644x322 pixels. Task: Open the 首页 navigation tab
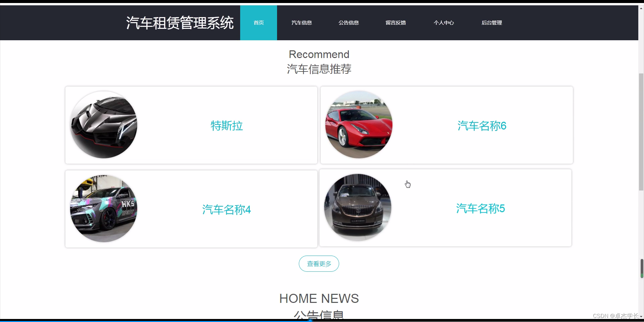(259, 23)
